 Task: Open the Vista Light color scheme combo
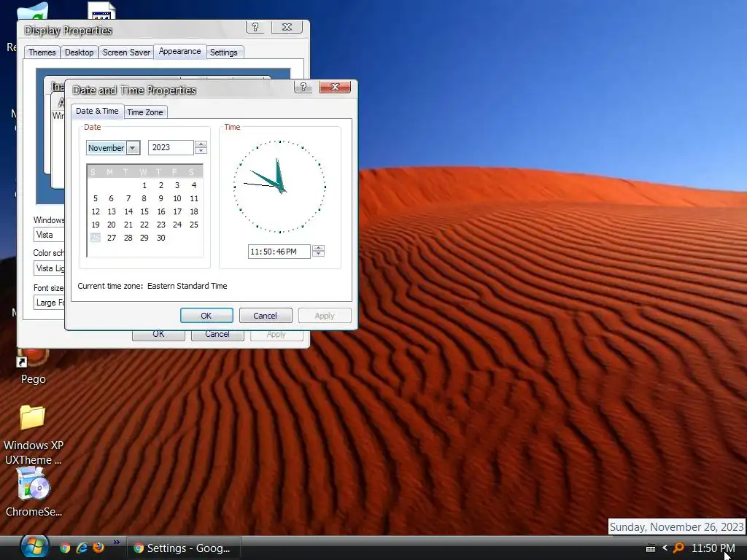pyautogui.click(x=49, y=268)
